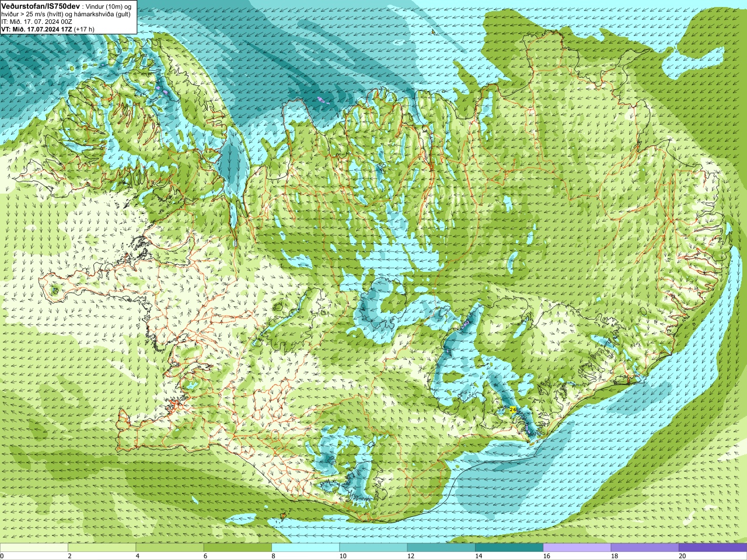Click the '(+17 h)' forecast offset text

click(x=84, y=29)
